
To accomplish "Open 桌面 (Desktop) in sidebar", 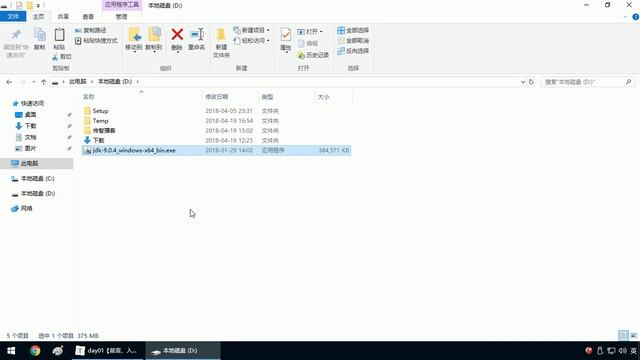I will pos(30,115).
